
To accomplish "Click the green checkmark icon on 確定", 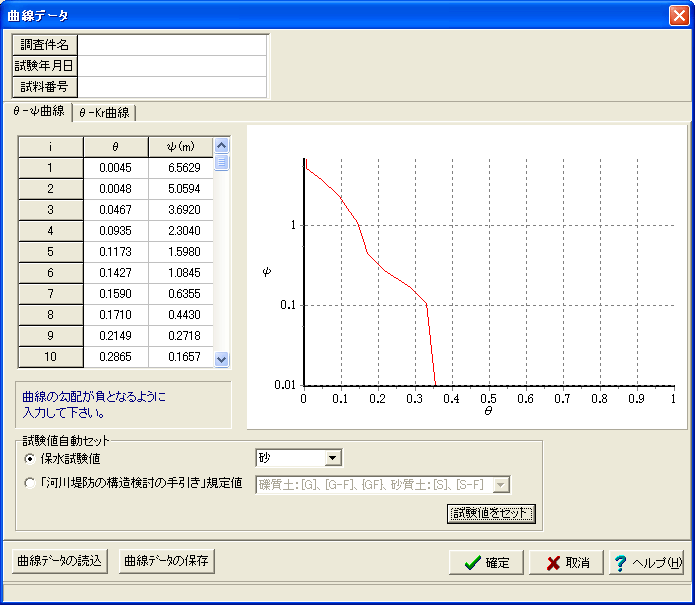I will (x=472, y=562).
